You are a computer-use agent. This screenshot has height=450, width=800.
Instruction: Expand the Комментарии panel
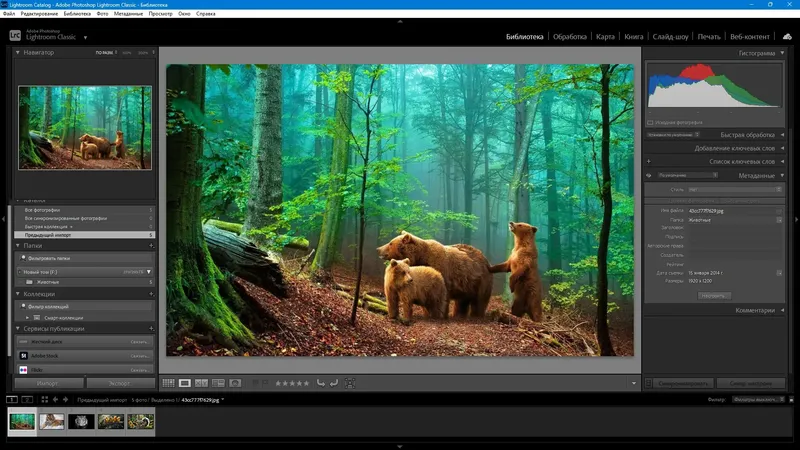tap(782, 310)
